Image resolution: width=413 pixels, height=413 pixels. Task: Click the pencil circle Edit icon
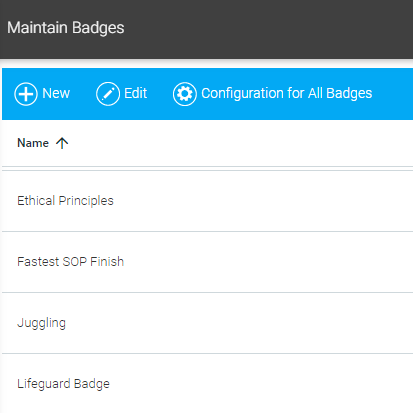[108, 94]
